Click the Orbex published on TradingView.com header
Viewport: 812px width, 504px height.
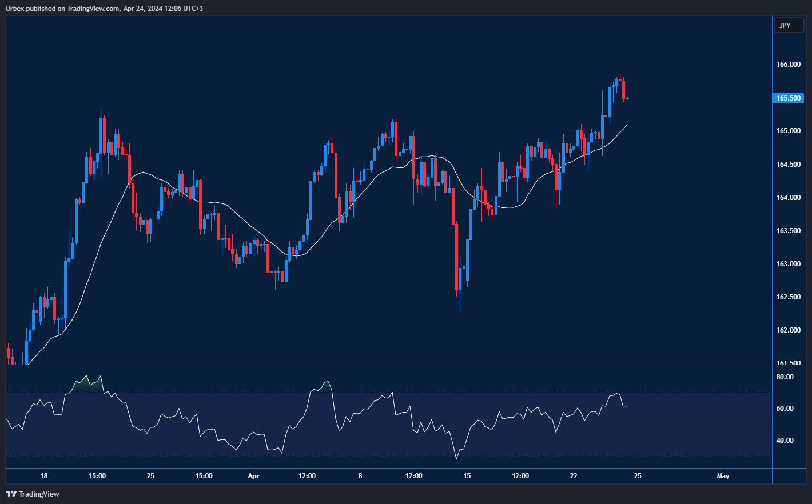(x=104, y=8)
